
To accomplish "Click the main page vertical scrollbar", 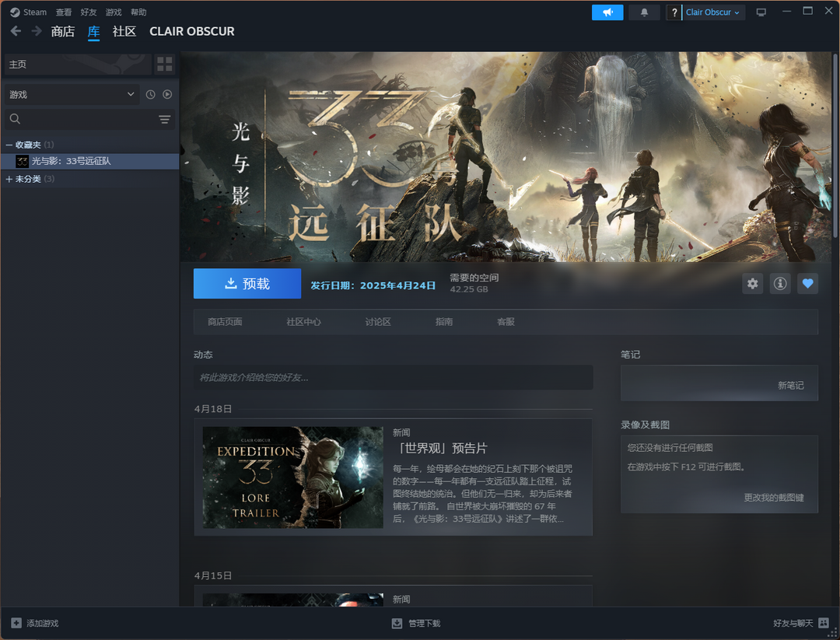I will [x=835, y=145].
